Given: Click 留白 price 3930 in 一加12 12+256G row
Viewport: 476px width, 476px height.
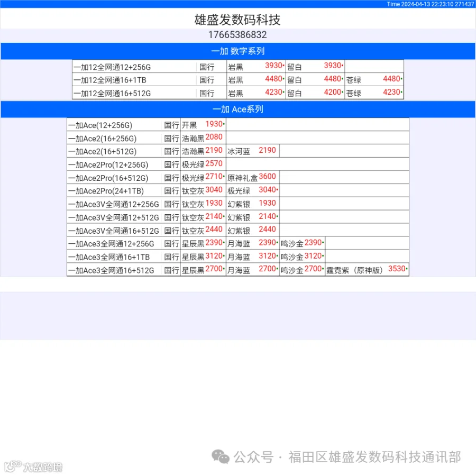Looking at the screenshot, I should coord(333,66).
